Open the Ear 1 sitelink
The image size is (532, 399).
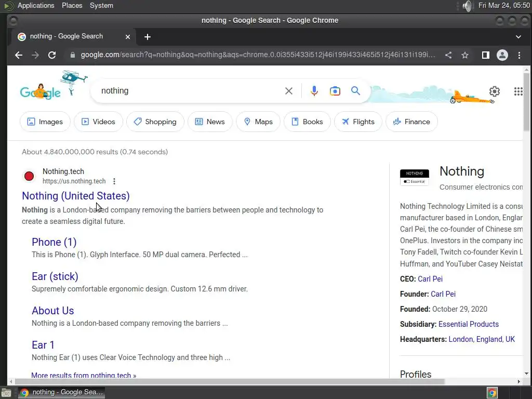tap(43, 345)
